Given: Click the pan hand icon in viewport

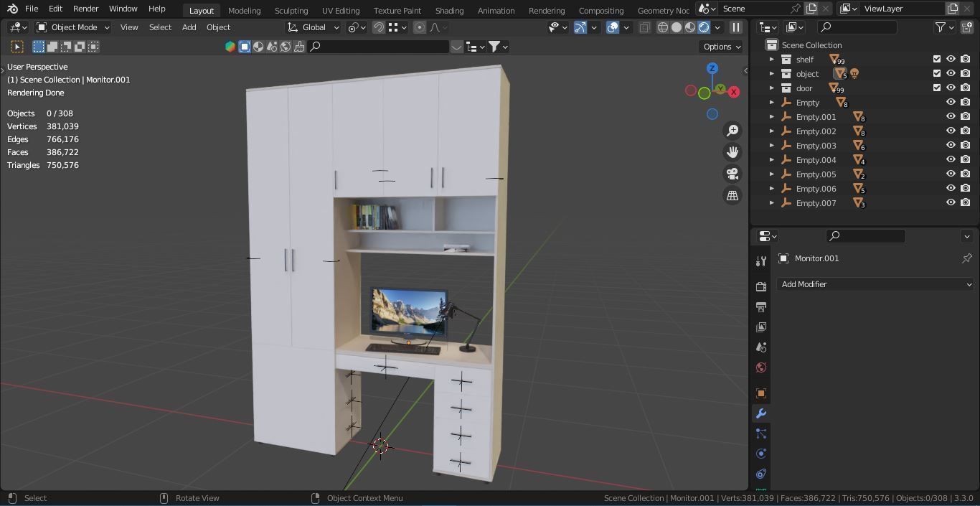Looking at the screenshot, I should pos(732,152).
